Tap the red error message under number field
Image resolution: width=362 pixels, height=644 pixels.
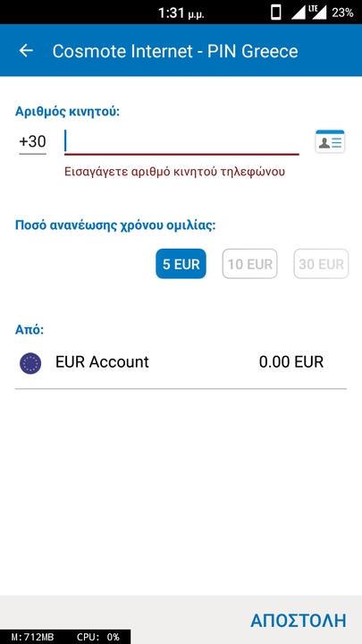click(175, 172)
